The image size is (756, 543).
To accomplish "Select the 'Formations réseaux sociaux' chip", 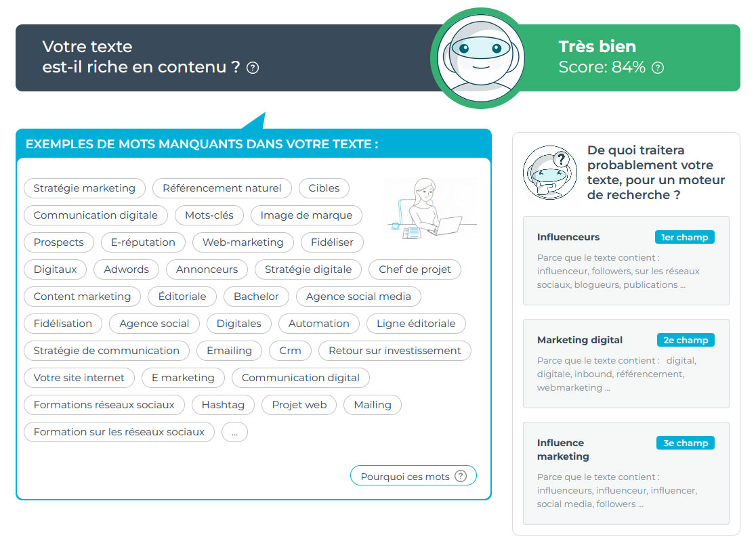I will pos(104,405).
